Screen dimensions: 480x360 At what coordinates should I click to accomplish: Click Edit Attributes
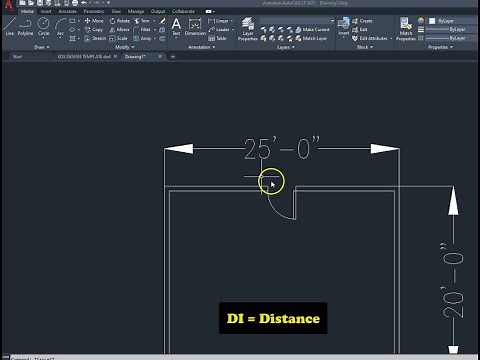[x=370, y=38]
